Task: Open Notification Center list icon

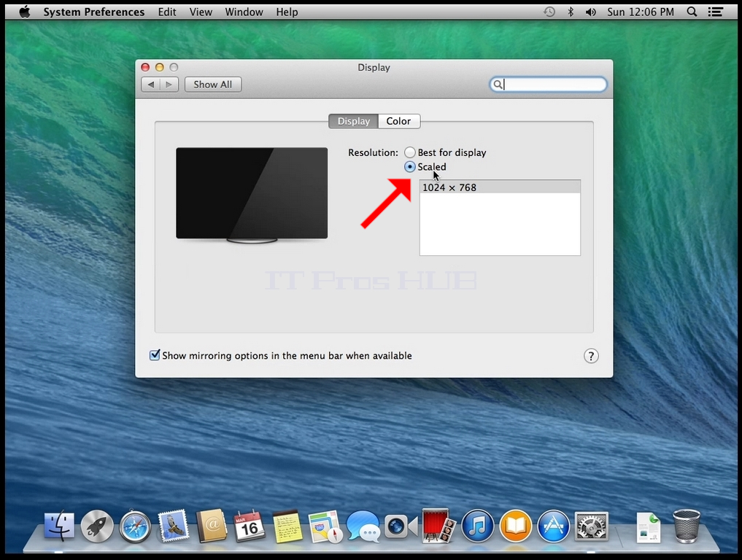Action: click(x=716, y=12)
